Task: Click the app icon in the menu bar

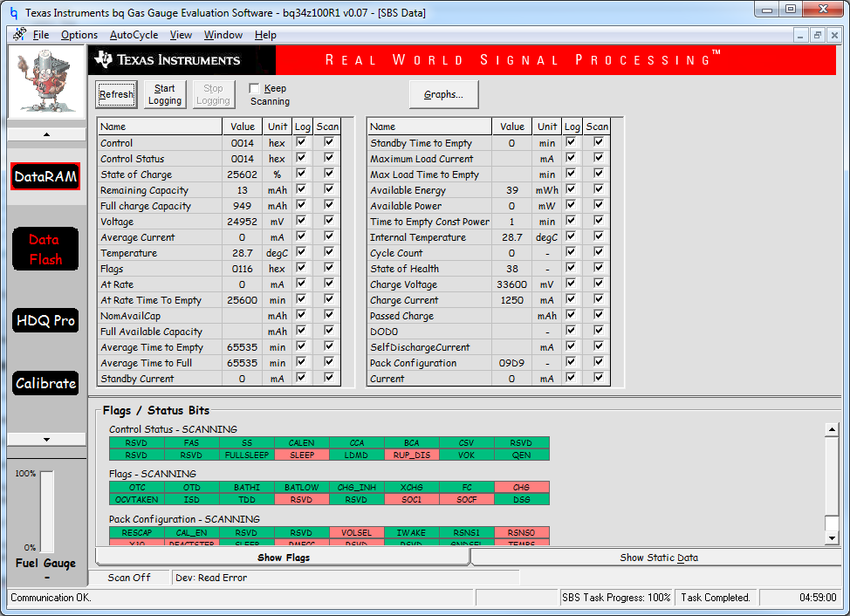Action: click(x=20, y=35)
